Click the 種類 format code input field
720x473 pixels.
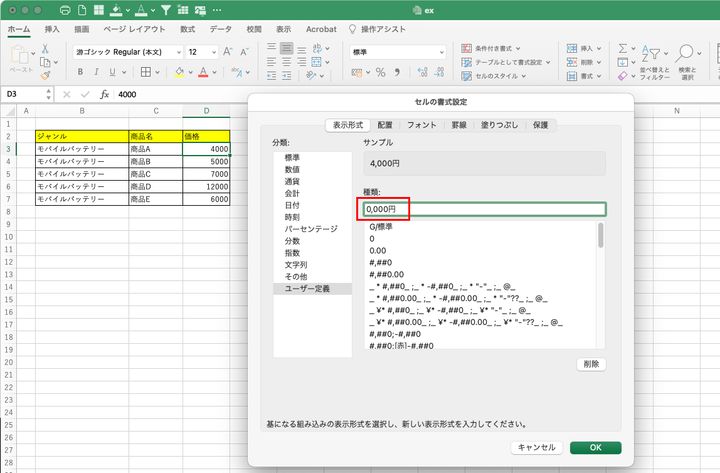point(484,209)
